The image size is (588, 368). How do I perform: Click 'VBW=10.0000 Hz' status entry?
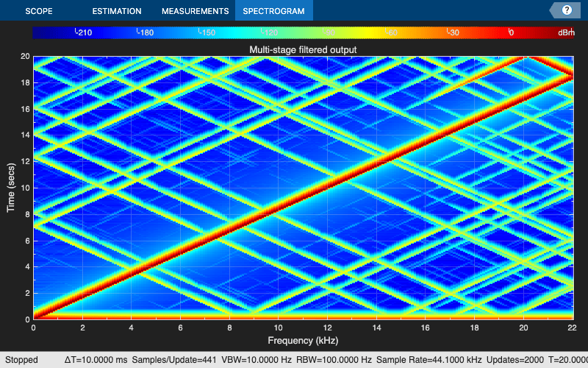point(257,360)
